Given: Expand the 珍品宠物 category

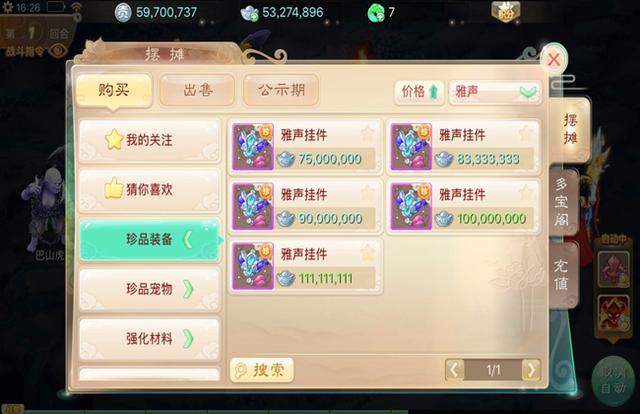Looking at the screenshot, I should (150, 289).
